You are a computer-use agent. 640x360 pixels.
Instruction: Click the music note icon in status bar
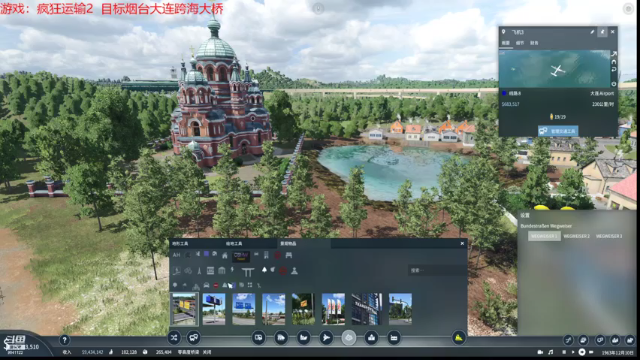[551, 352]
